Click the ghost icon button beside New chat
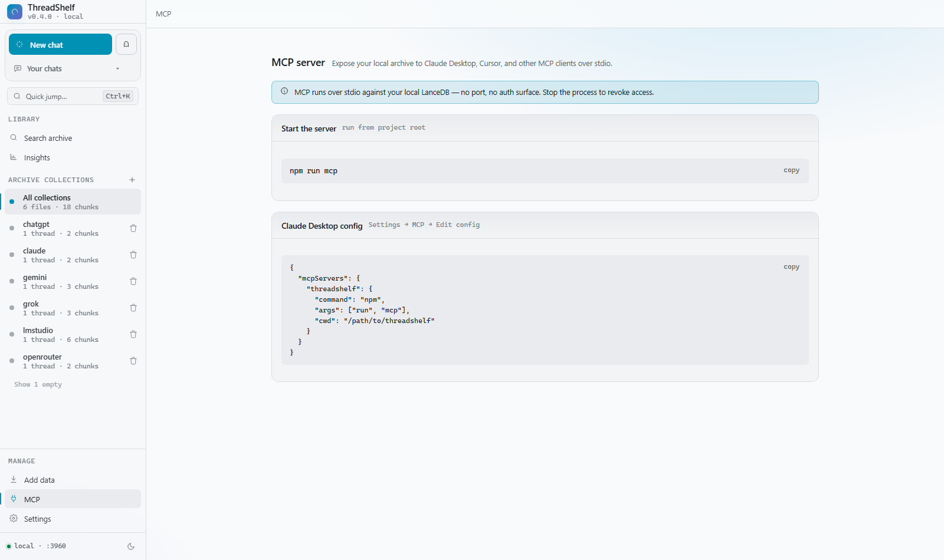 click(126, 44)
